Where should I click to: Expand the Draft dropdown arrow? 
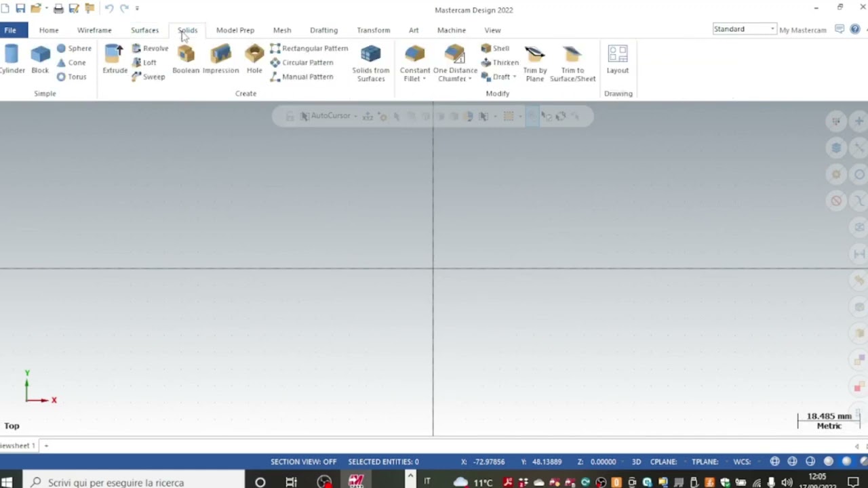[514, 77]
